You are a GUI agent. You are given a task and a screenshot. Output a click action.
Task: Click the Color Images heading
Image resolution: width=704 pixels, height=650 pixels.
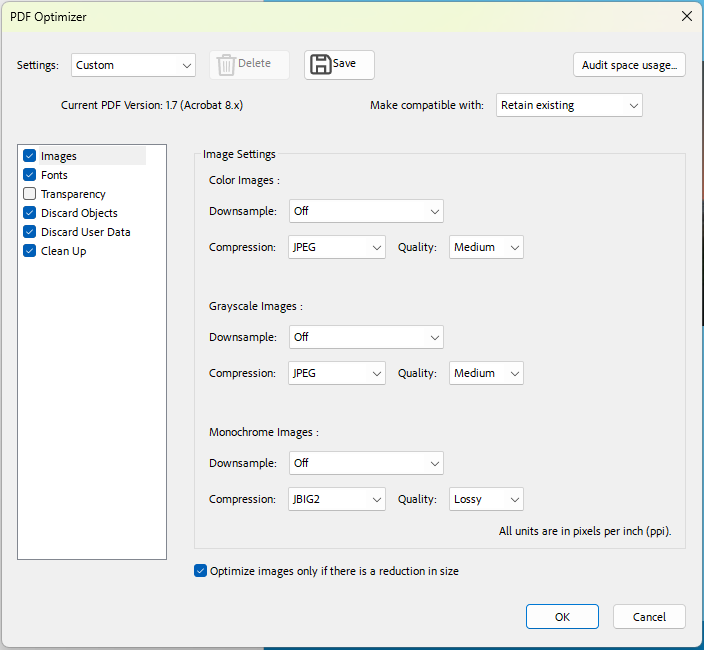[244, 180]
